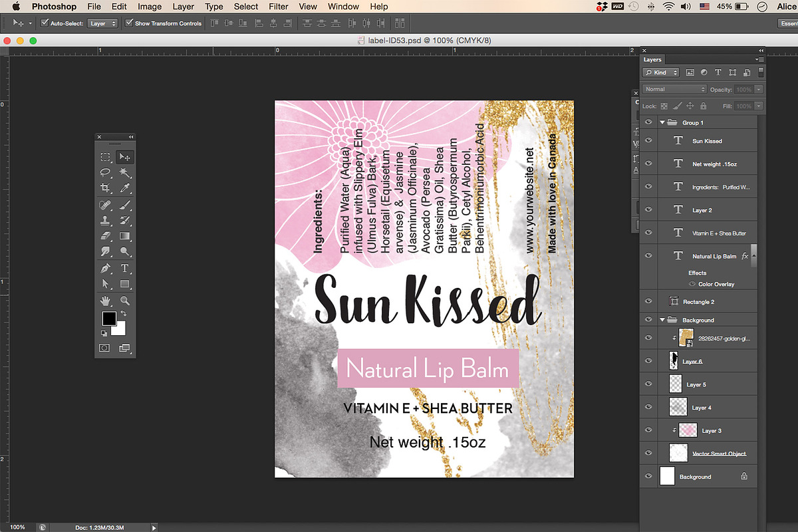Select the Clone Stamp tool
This screenshot has width=798, height=532.
coord(105,220)
